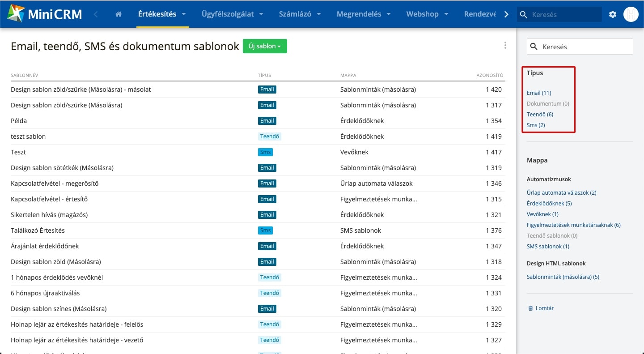Click the magnifier icon in the sidebar search
The width and height of the screenshot is (644, 354).
coord(534,47)
